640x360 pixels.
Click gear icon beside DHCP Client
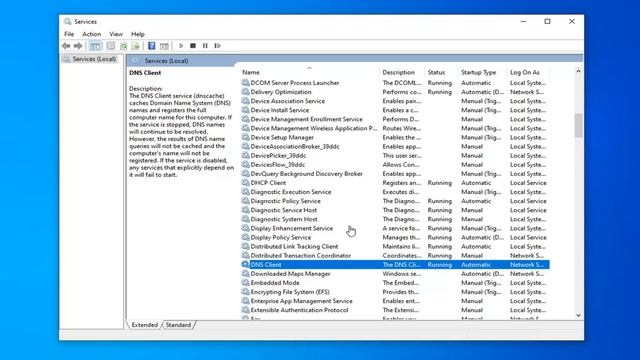(245, 182)
